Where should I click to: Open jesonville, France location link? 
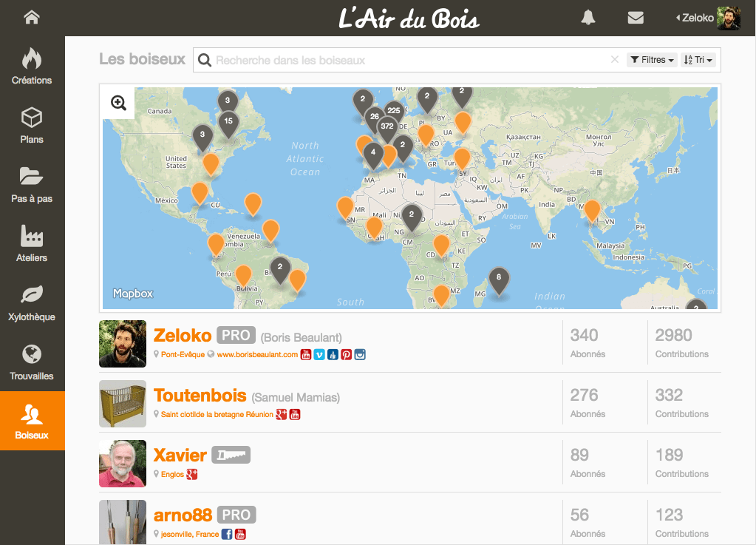(189, 534)
